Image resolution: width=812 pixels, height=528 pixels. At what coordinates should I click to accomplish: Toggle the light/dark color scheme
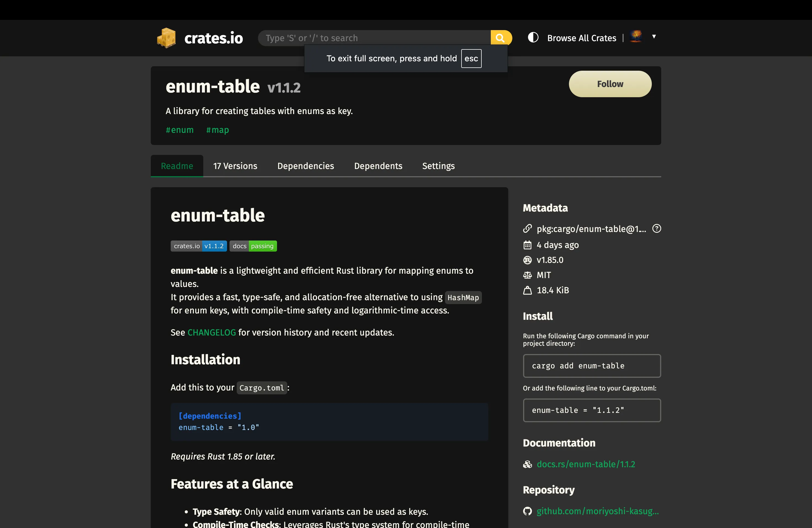pyautogui.click(x=533, y=38)
